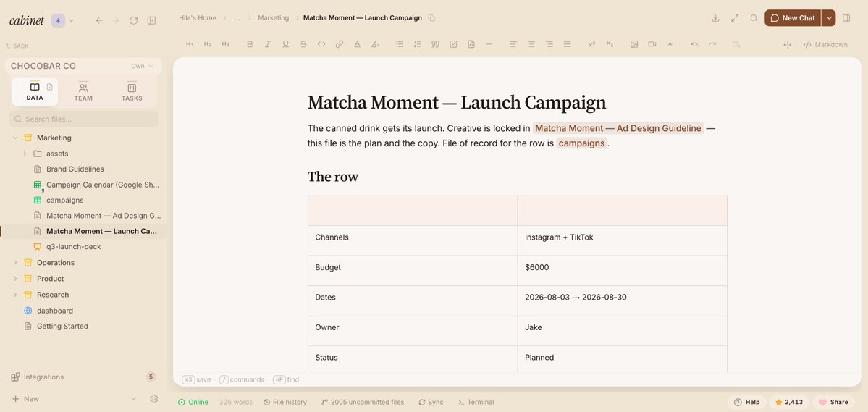The width and height of the screenshot is (868, 412).
Task: Insert an image
Action: pos(634,44)
